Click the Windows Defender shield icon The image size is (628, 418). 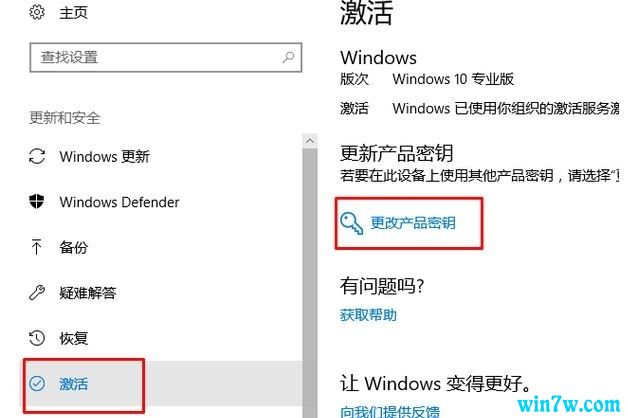pos(36,201)
